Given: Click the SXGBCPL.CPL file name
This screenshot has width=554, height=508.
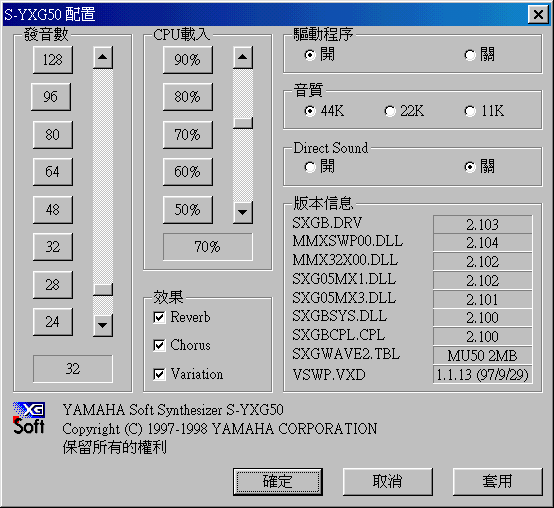Looking at the screenshot, I should point(338,335).
